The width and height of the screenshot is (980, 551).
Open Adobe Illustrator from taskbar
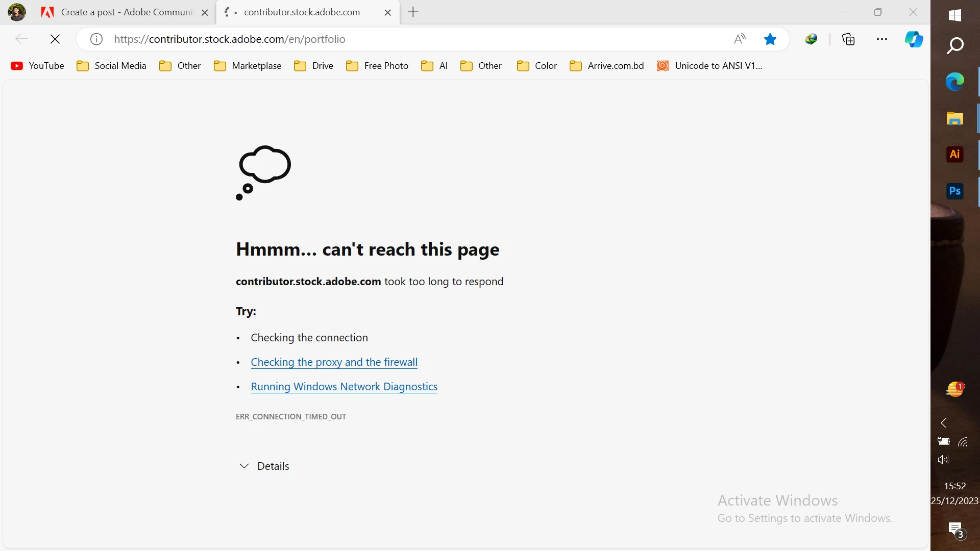pyautogui.click(x=954, y=154)
